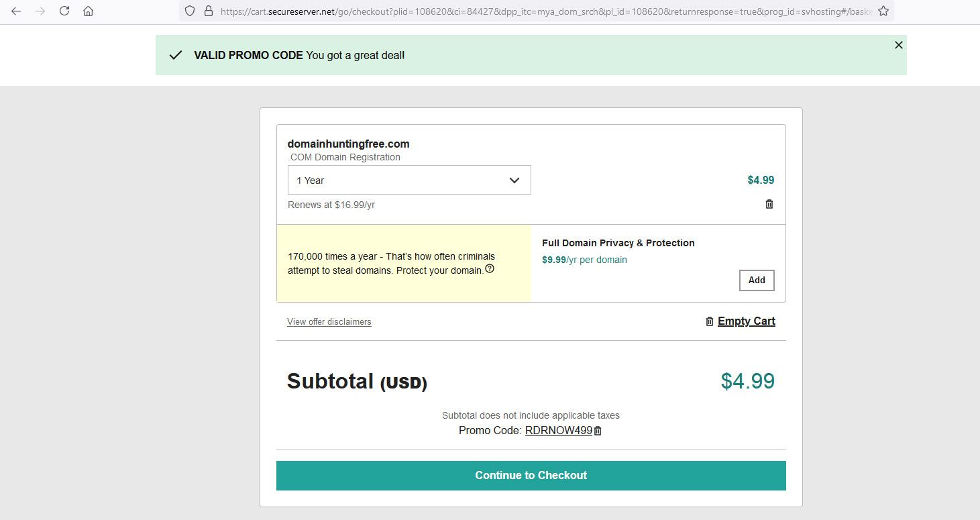
Task: Open the domain protection help question icon
Action: tap(490, 269)
